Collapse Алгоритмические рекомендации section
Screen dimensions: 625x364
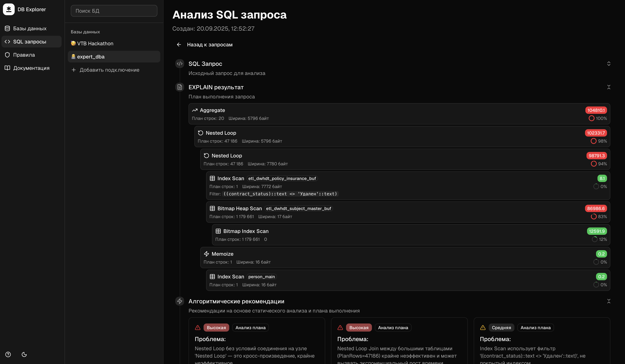click(x=609, y=301)
